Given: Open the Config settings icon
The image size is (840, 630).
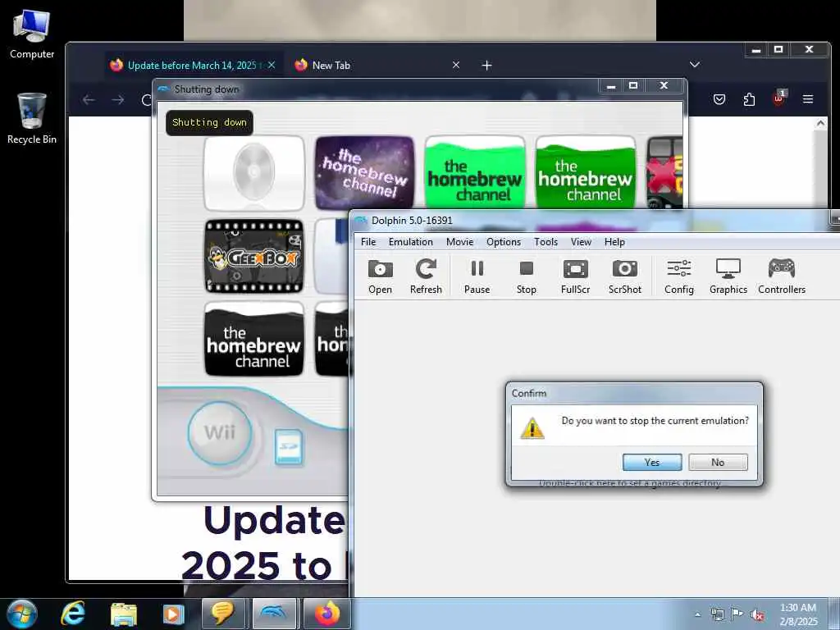Looking at the screenshot, I should 678,276.
